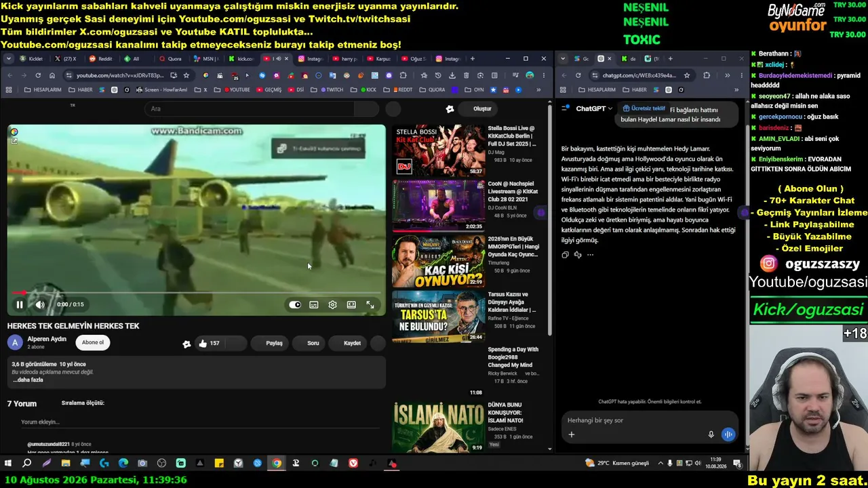This screenshot has width=868, height=488.
Task: Open the extensions puzzle icon in YouTube window
Action: pos(403,75)
